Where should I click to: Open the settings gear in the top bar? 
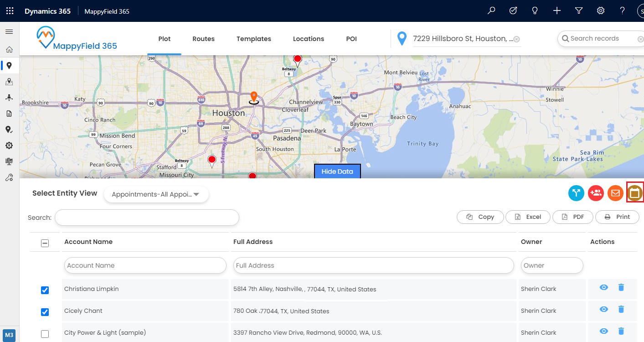tap(601, 11)
